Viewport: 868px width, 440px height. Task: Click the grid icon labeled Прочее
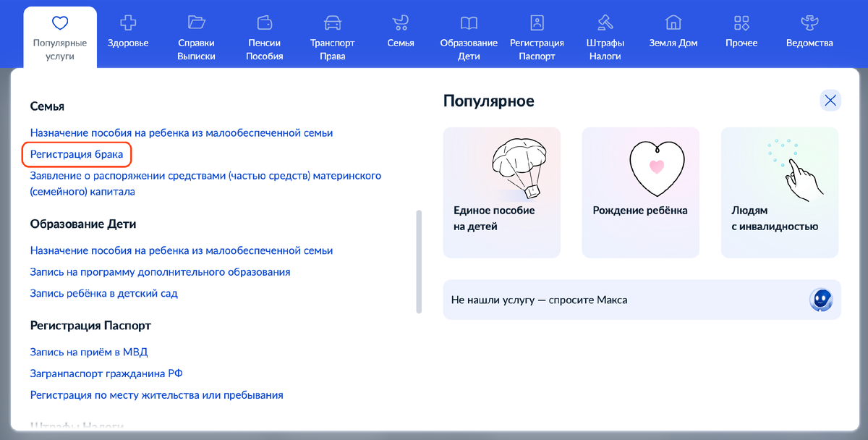pos(740,22)
